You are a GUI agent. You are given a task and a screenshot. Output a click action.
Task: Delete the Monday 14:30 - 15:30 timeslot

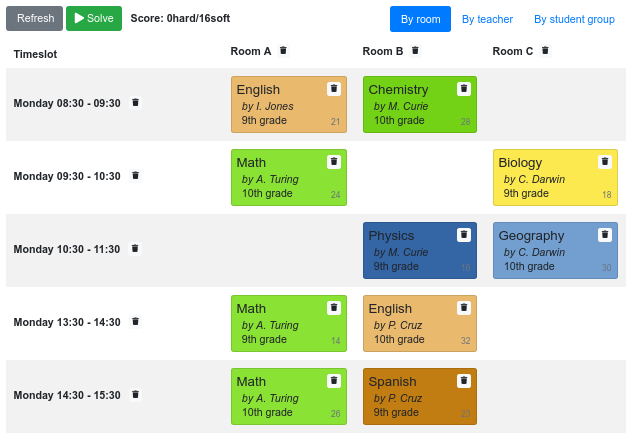coord(136,395)
